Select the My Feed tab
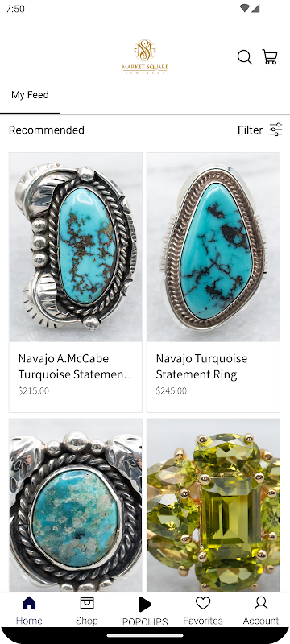Screen dimensions: 290x644 (30, 95)
